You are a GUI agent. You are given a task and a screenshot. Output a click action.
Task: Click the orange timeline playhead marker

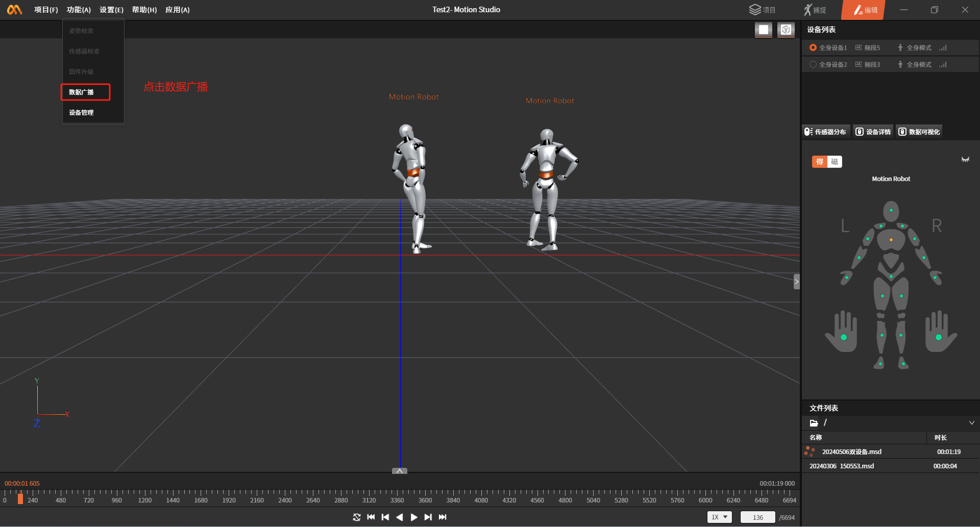tap(20, 499)
